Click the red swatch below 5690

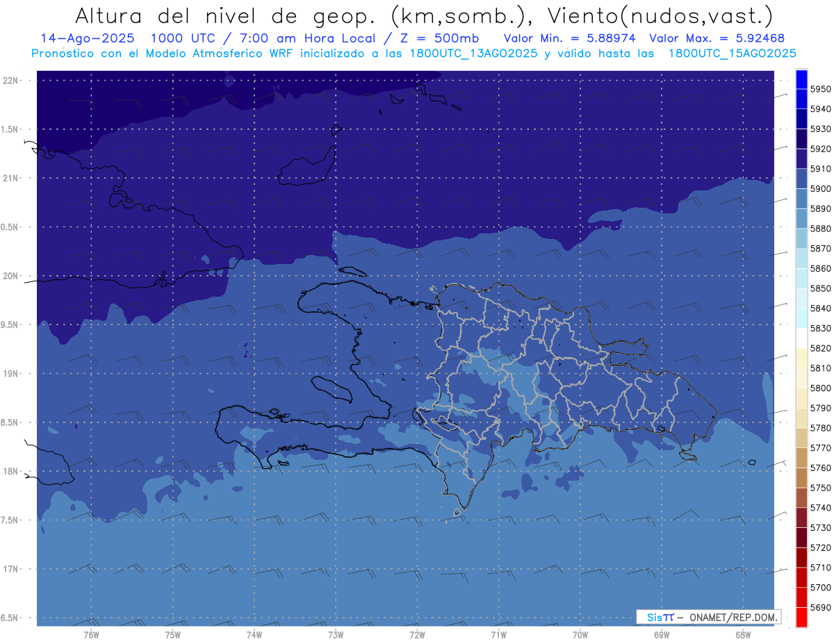pyautogui.click(x=801, y=617)
